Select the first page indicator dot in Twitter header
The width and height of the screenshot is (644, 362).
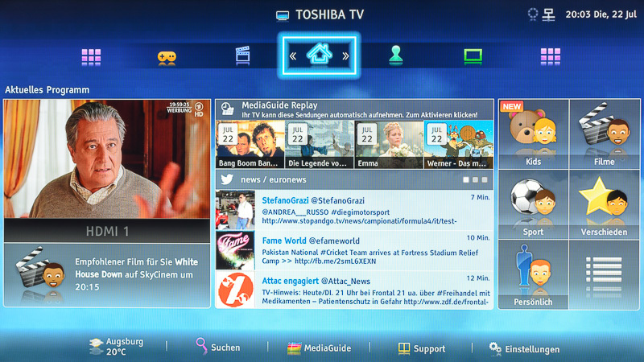click(x=466, y=179)
